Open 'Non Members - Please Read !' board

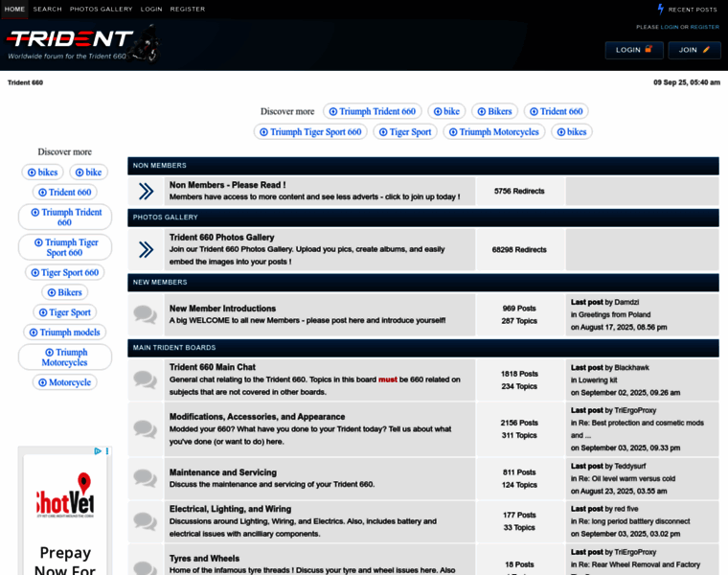point(228,185)
